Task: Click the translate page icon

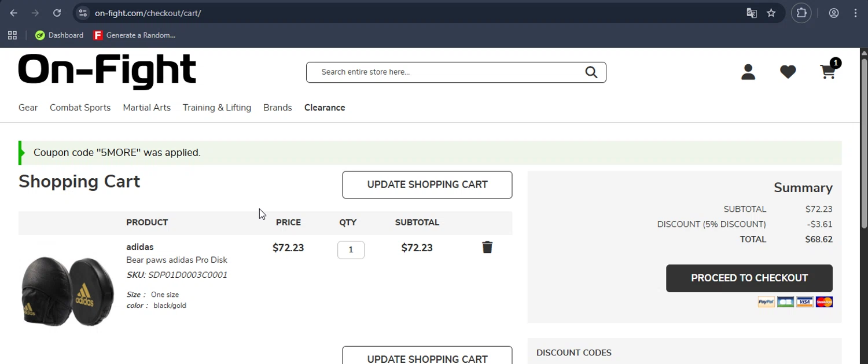Action: 752,13
